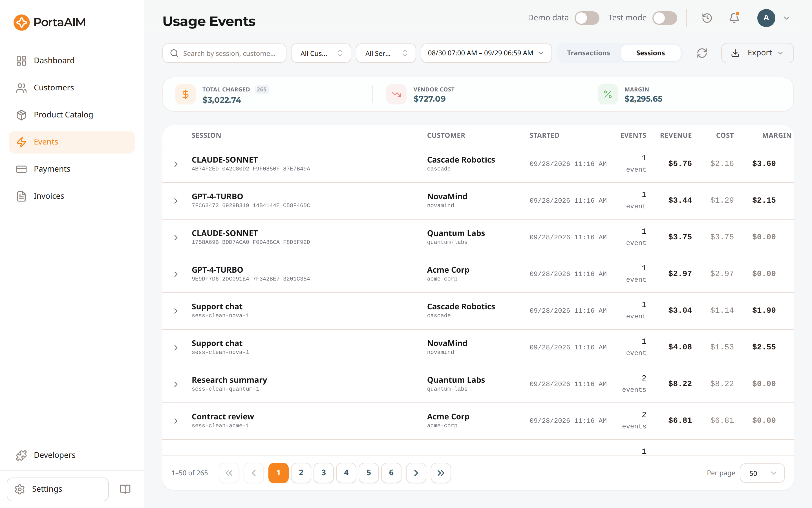
Task: Click the Vendor Cost trend icon
Action: tap(396, 95)
